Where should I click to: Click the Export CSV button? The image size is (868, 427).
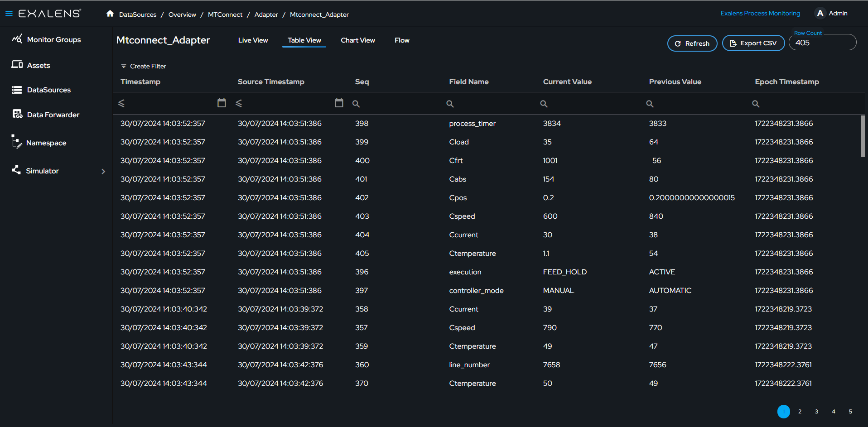point(753,43)
